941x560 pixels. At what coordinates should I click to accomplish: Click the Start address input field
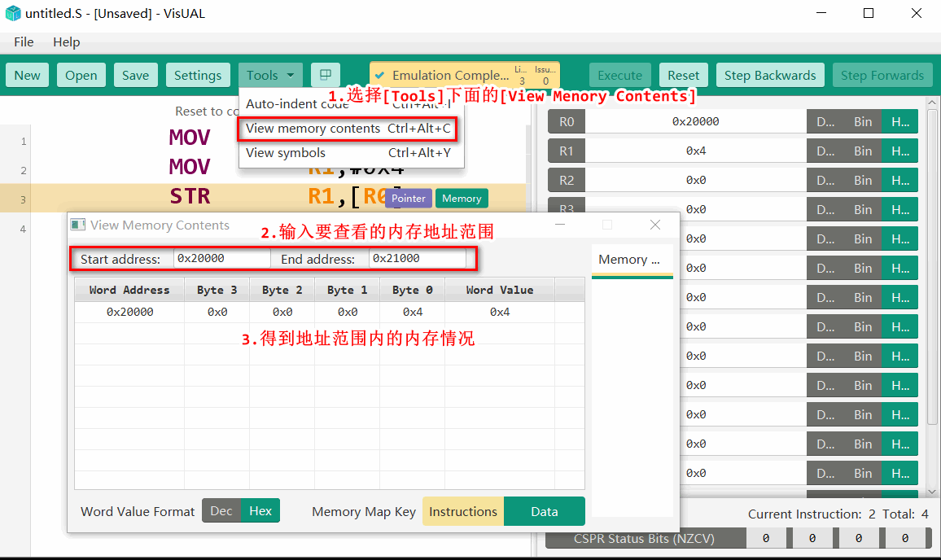click(221, 259)
